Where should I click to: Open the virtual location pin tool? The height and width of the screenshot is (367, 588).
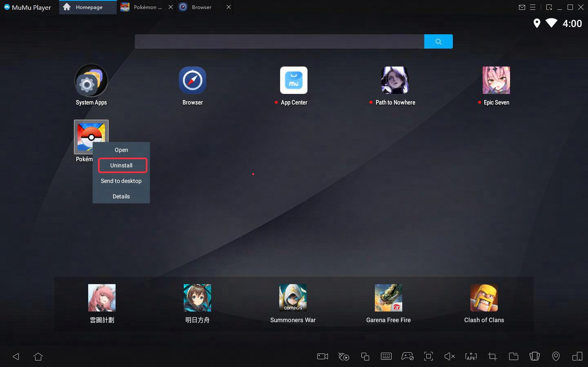click(556, 356)
